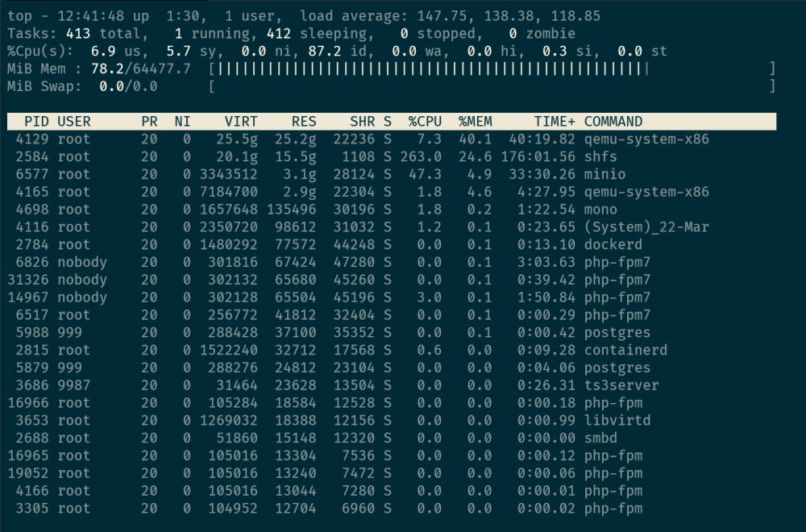806x532 pixels.
Task: Click PID 31326 in process list
Action: coord(28,280)
